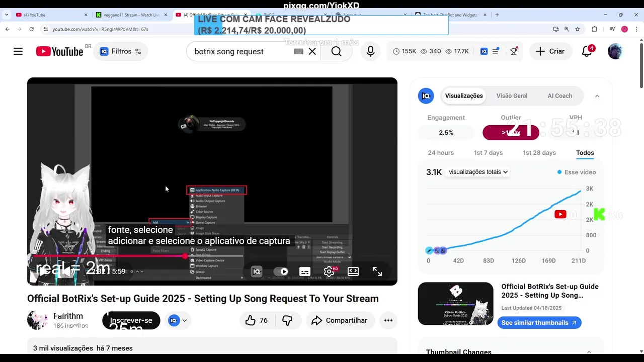Open the notifications bell
644x362 pixels.
point(587,51)
